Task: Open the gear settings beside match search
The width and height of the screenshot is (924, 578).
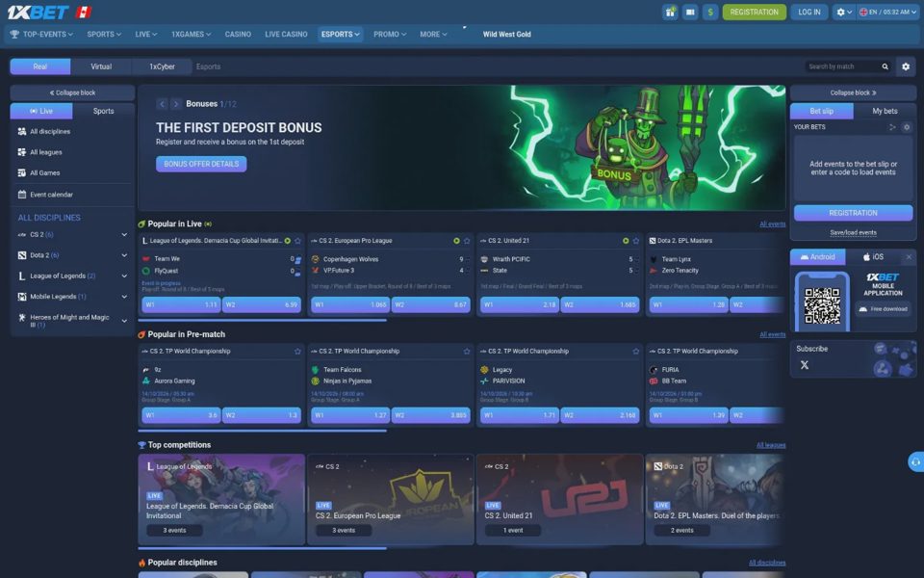Action: click(x=906, y=66)
